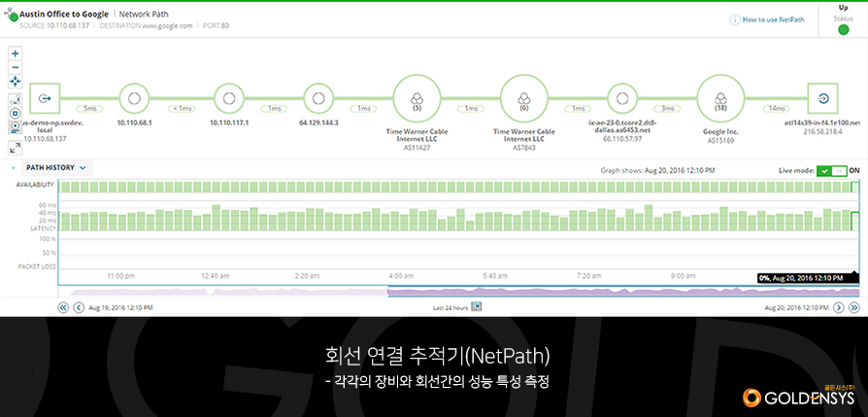The height and width of the screenshot is (417, 868).
Task: Click the PACKET LOSS row label
Action: pos(37,266)
